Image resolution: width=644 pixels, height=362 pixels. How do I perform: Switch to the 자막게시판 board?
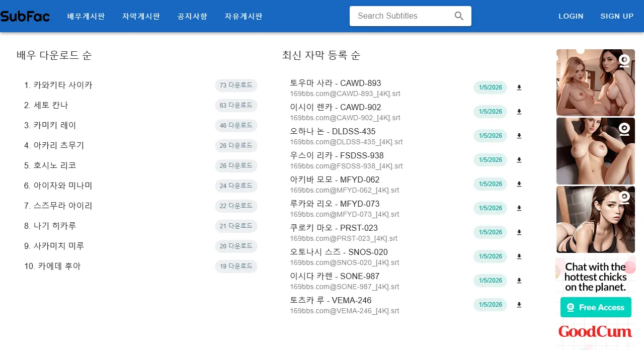[x=141, y=16]
